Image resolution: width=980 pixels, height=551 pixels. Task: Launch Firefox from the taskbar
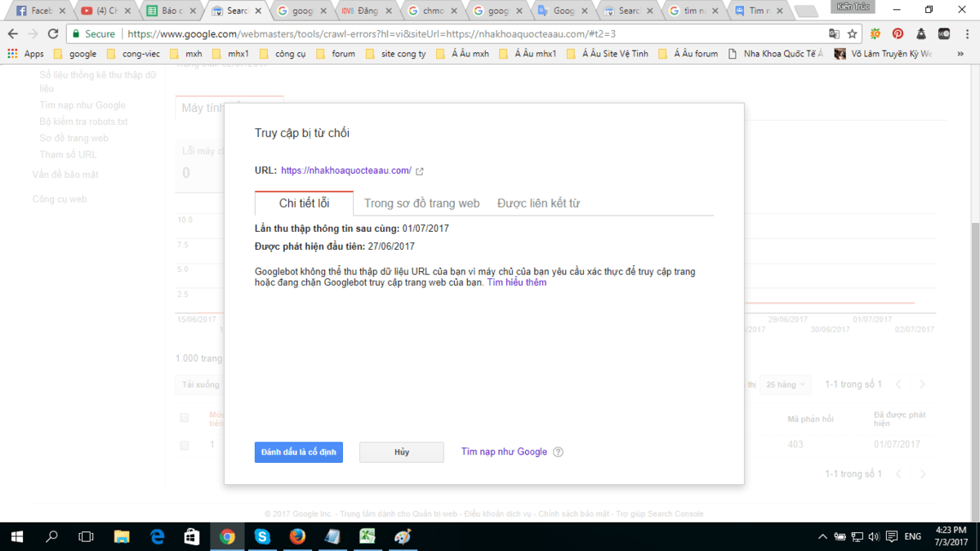pyautogui.click(x=297, y=536)
